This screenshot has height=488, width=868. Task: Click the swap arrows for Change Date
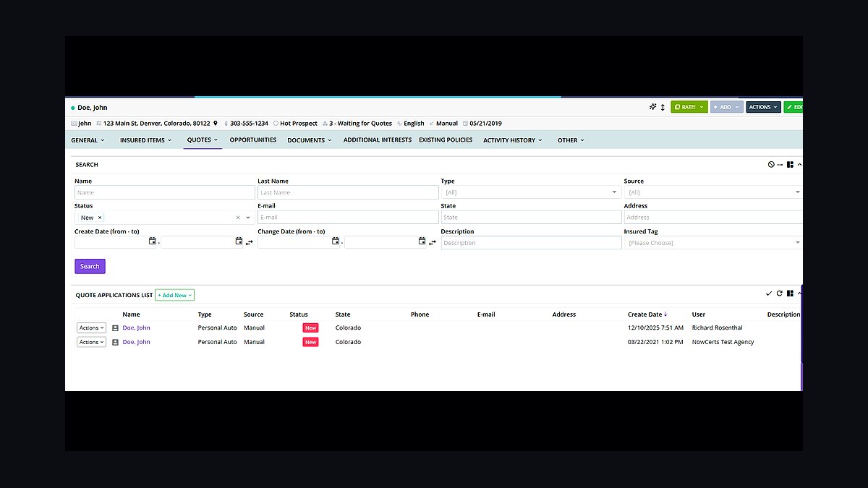432,242
